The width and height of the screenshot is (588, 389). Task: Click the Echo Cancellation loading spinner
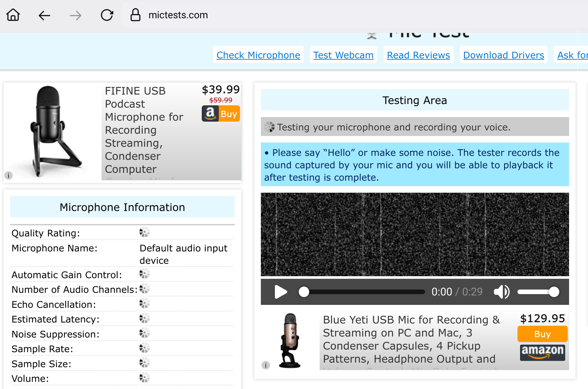(x=144, y=303)
